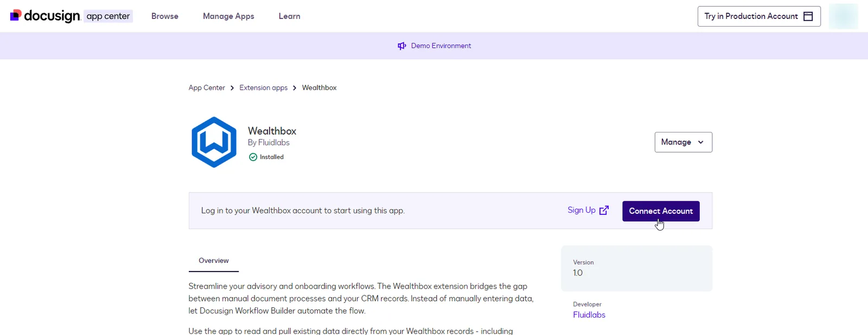Viewport: 868px width, 335px height.
Task: Click the chevron after App Center breadcrumb
Action: 232,88
